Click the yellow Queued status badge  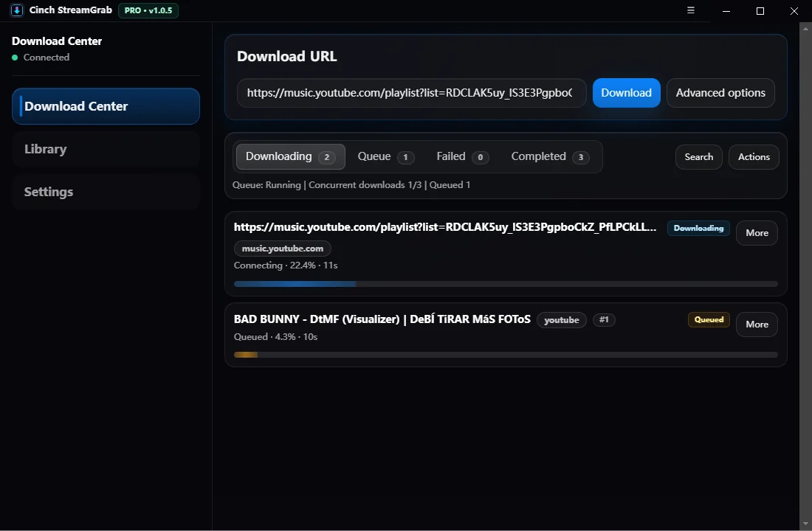(x=709, y=319)
